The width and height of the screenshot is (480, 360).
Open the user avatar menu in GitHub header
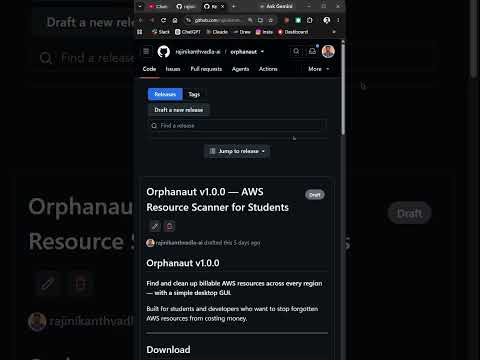[328, 51]
